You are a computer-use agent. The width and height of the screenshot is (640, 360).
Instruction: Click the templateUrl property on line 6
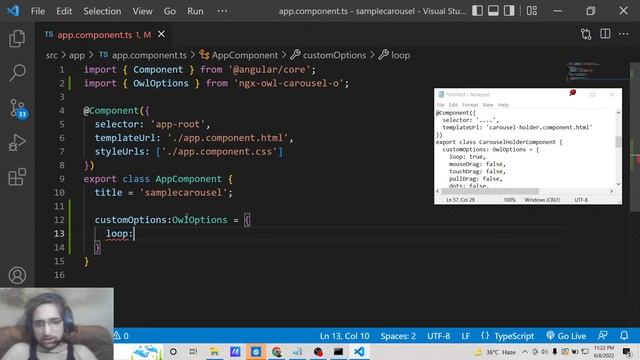(x=125, y=138)
